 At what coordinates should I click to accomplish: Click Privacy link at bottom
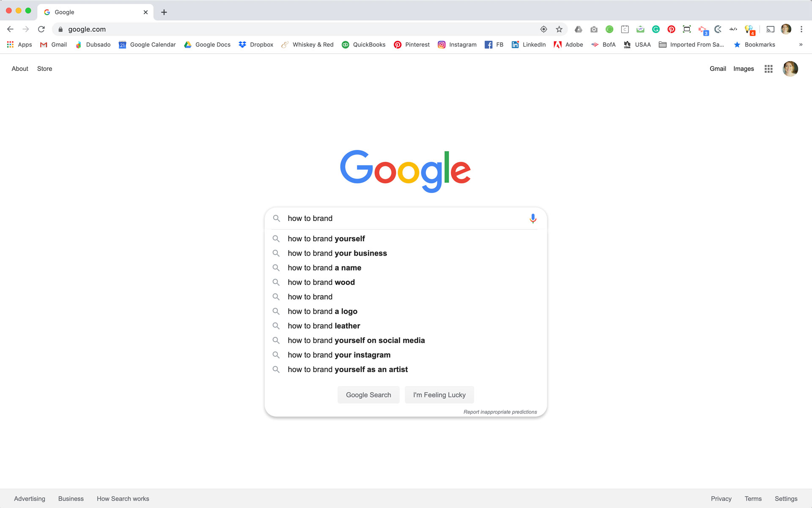[721, 499]
